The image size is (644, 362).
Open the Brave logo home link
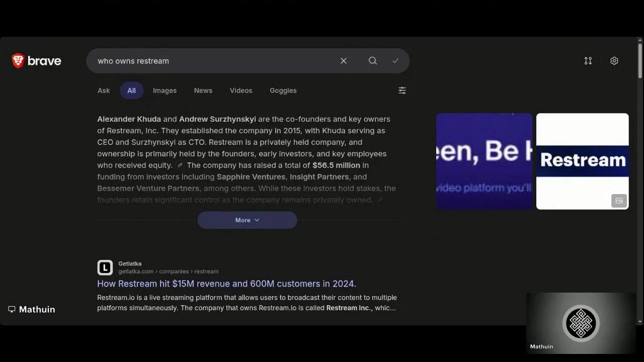[x=36, y=61]
